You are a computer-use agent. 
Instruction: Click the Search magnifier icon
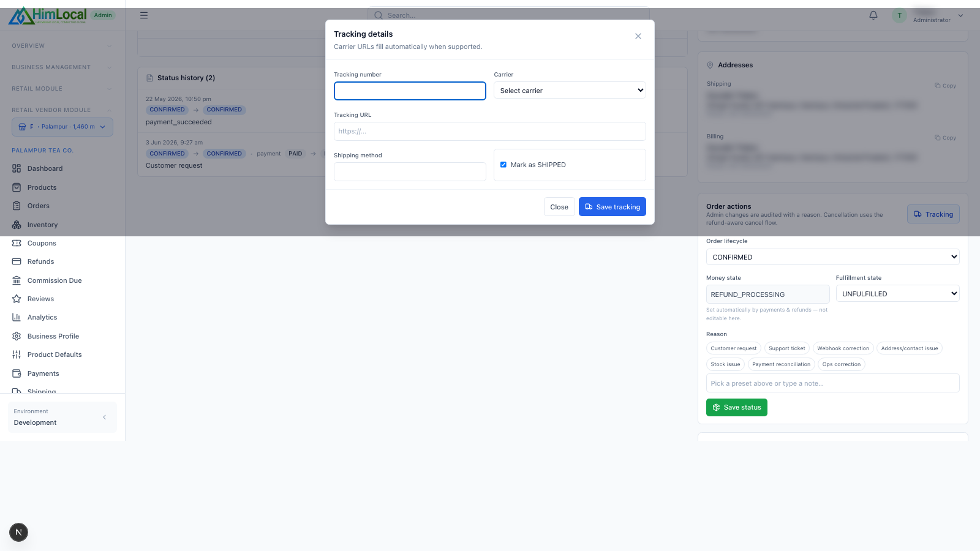[x=379, y=15]
